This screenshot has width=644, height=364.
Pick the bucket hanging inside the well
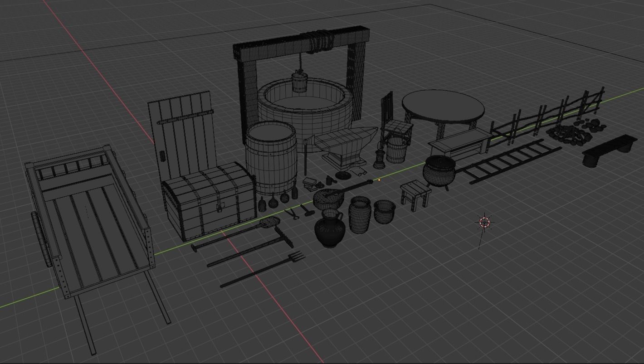tap(299, 81)
